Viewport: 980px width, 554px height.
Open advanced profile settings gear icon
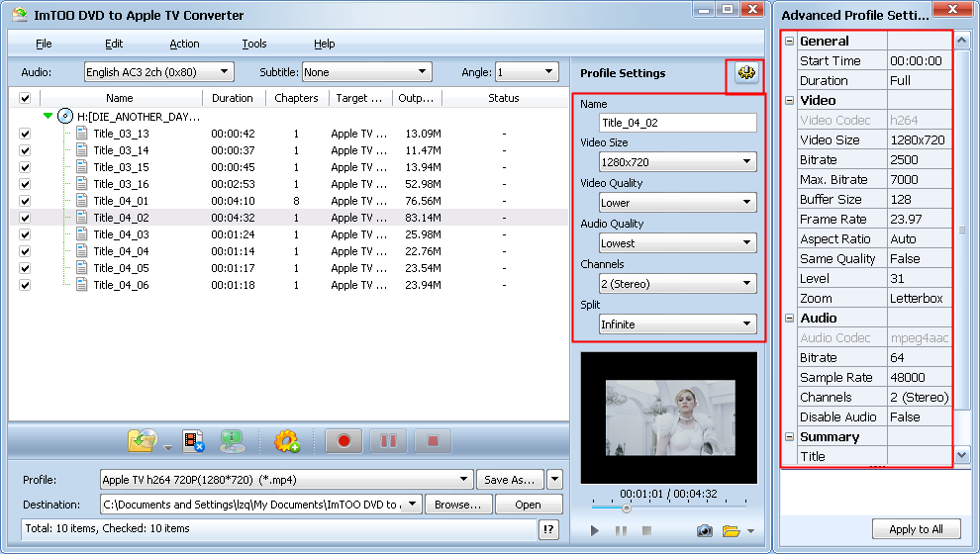[x=746, y=73]
